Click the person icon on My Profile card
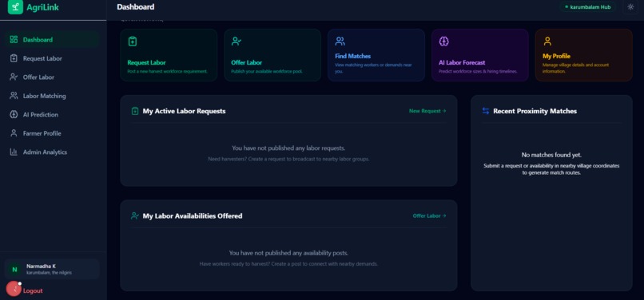Viewport: 644px width, 300px height. click(x=547, y=41)
